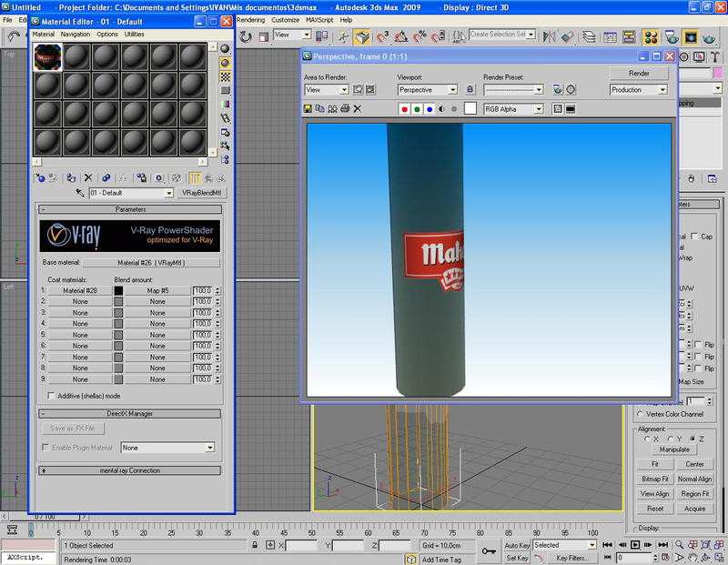Screen dimensions: 728x565
Task: Select Vertex Color Channel radio button
Action: click(641, 414)
